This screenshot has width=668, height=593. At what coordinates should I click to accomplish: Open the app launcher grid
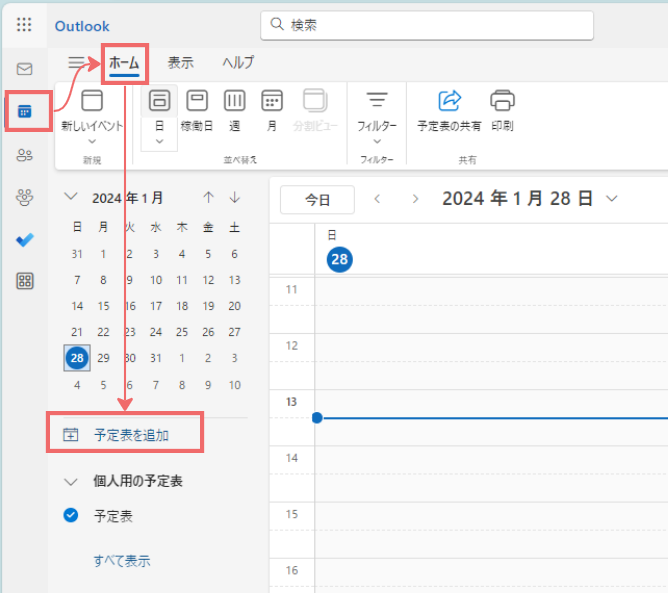[24, 25]
